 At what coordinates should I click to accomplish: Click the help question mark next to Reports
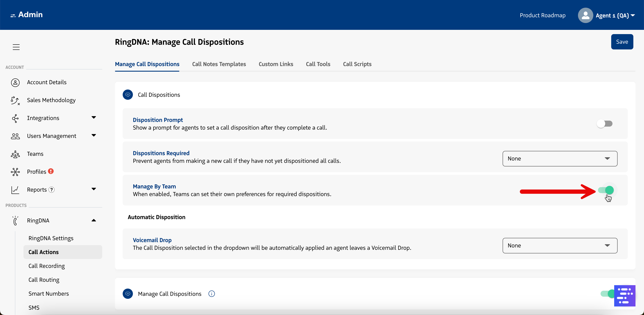click(52, 190)
